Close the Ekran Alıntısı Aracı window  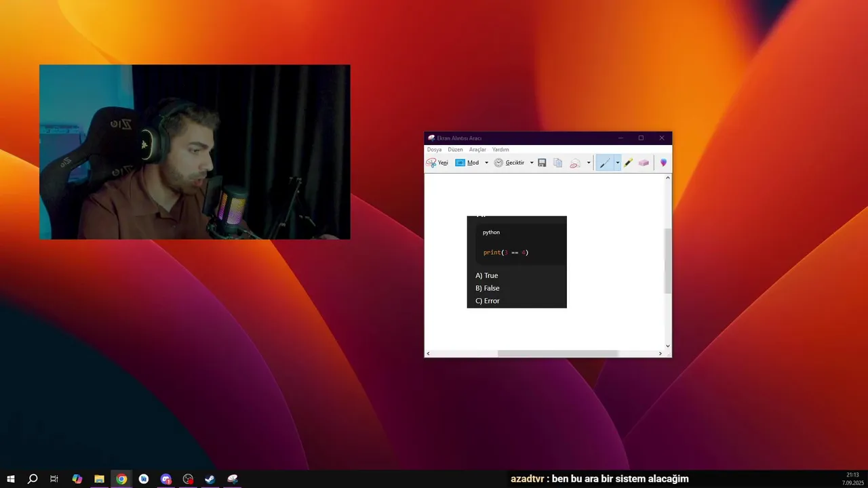[662, 138]
